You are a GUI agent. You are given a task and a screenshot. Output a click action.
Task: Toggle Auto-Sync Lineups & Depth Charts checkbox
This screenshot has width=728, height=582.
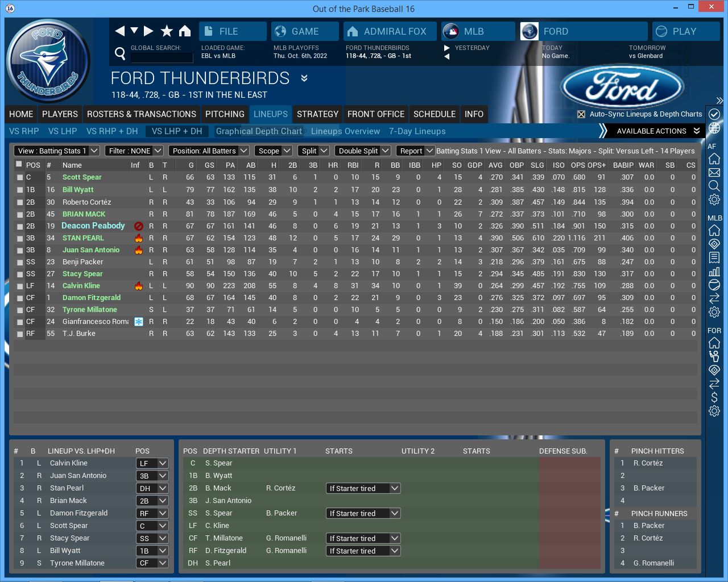pos(581,114)
